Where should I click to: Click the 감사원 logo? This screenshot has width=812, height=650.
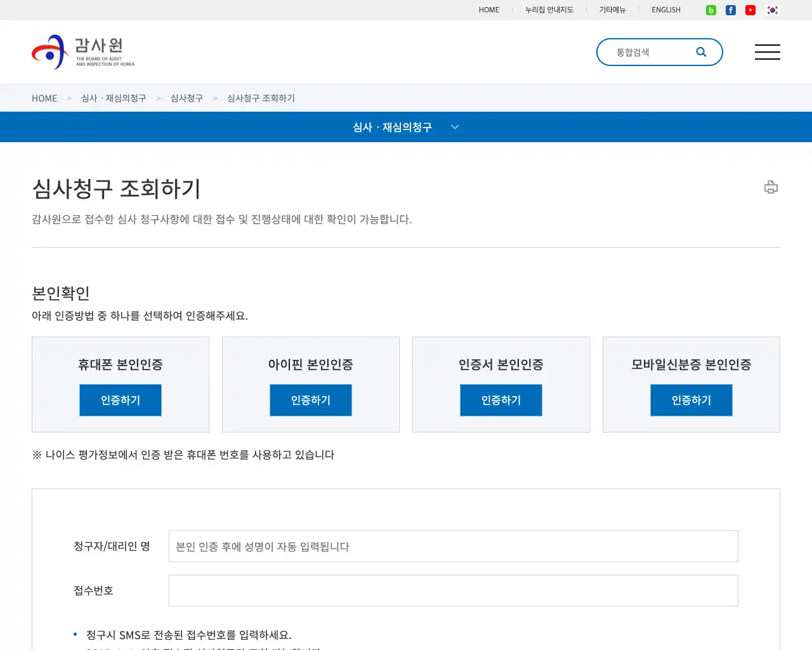(x=83, y=52)
